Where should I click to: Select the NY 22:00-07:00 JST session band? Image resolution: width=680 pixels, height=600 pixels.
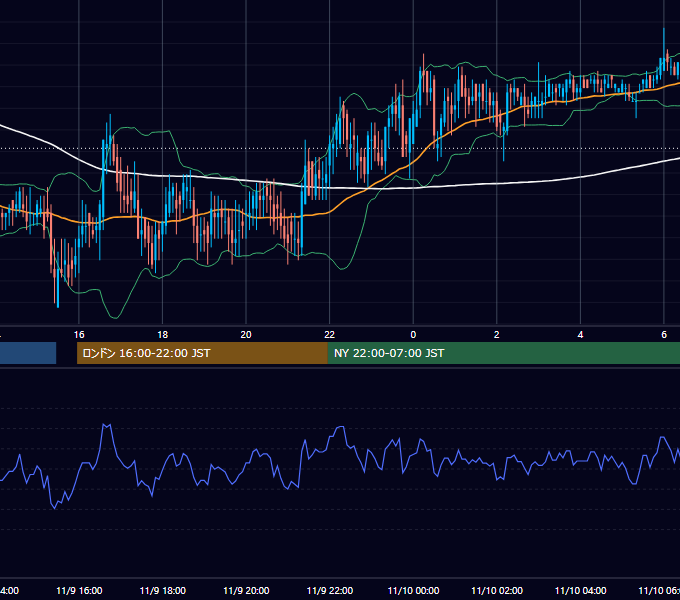(503, 353)
